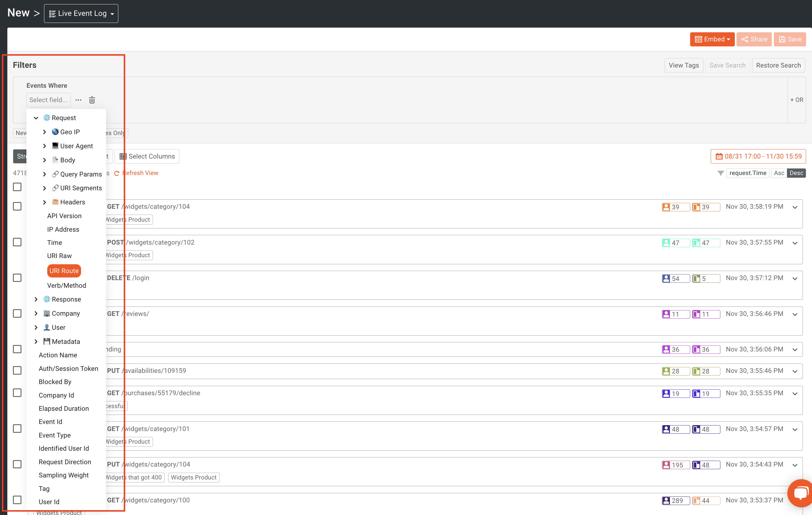This screenshot has height=515, width=812.
Task: Click the Restore Search button
Action: (778, 65)
